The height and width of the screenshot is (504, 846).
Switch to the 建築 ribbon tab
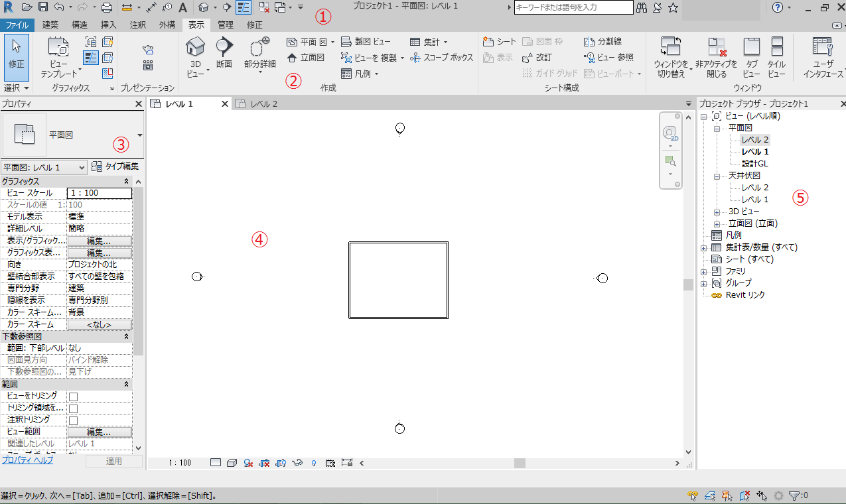click(x=50, y=25)
